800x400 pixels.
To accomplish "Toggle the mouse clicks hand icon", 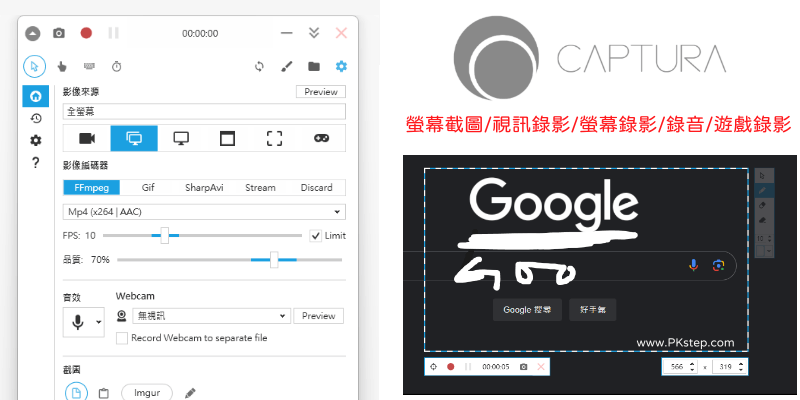I will (x=62, y=66).
